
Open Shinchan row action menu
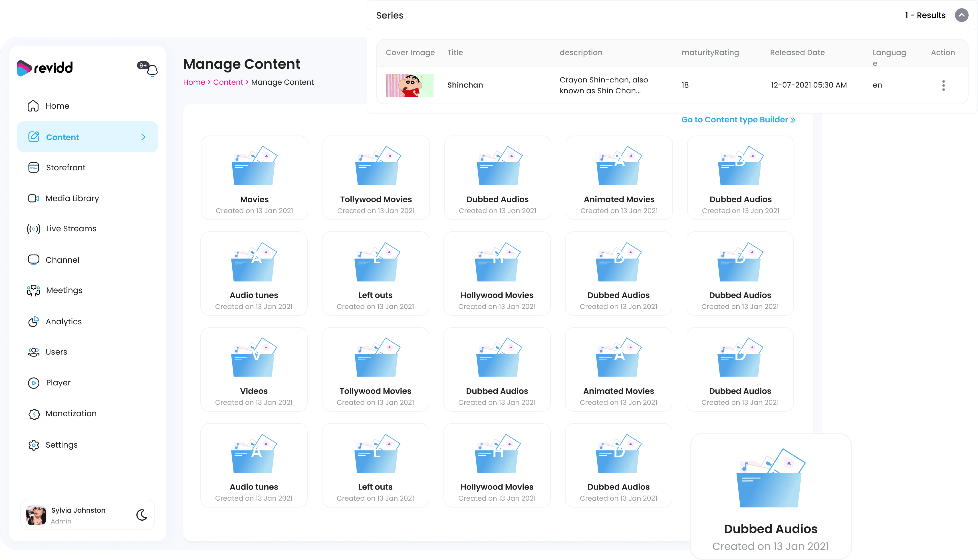coord(943,85)
